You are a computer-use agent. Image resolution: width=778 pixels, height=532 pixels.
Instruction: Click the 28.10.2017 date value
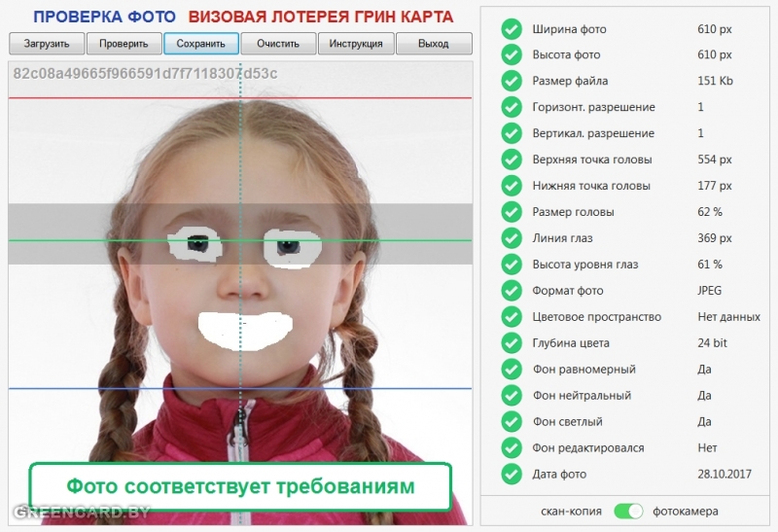(725, 475)
